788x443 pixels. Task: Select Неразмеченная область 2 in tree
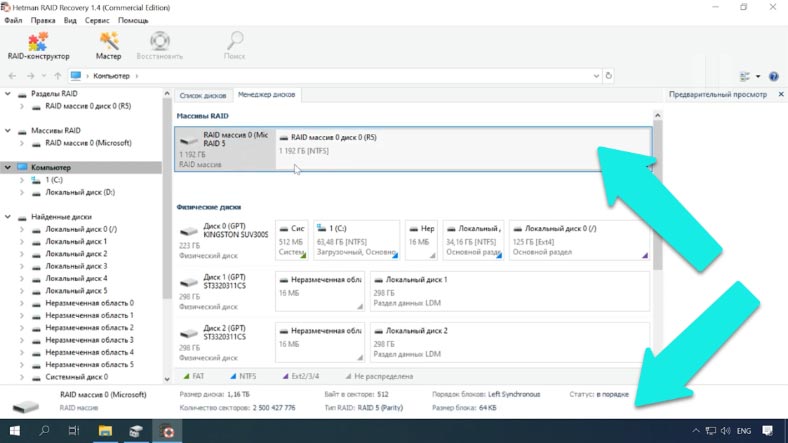pyautogui.click(x=89, y=327)
